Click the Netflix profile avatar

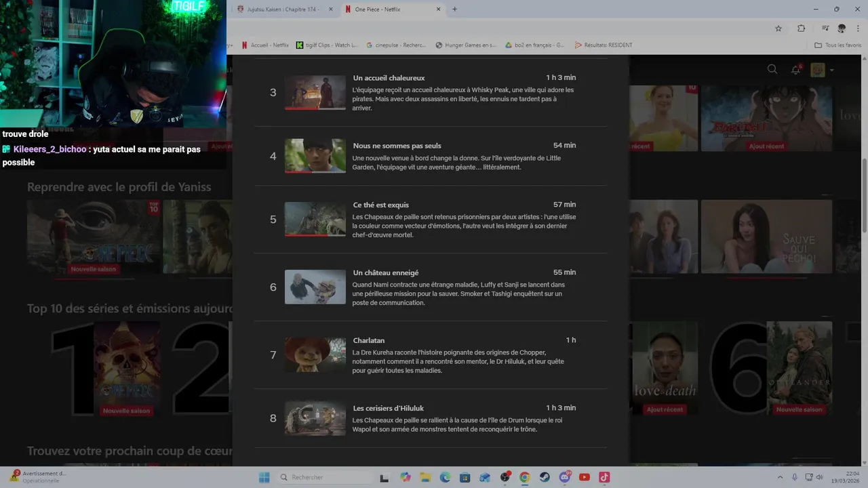coord(818,70)
